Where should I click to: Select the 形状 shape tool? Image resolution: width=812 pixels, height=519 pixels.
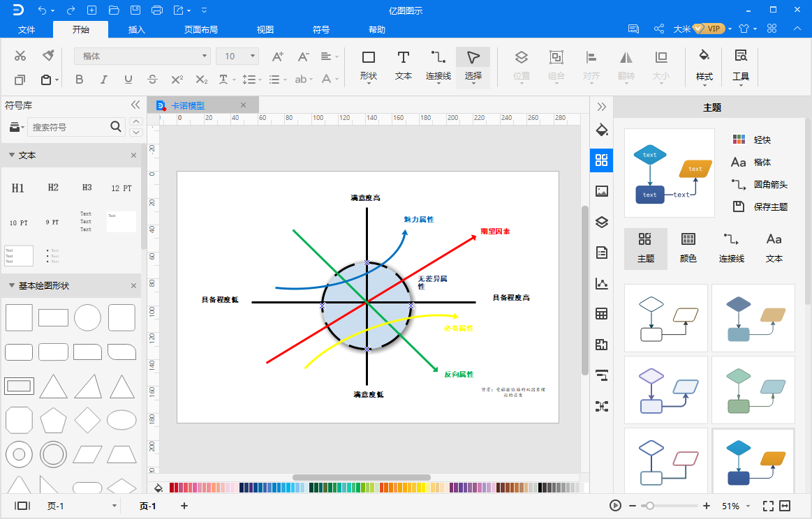pos(368,66)
